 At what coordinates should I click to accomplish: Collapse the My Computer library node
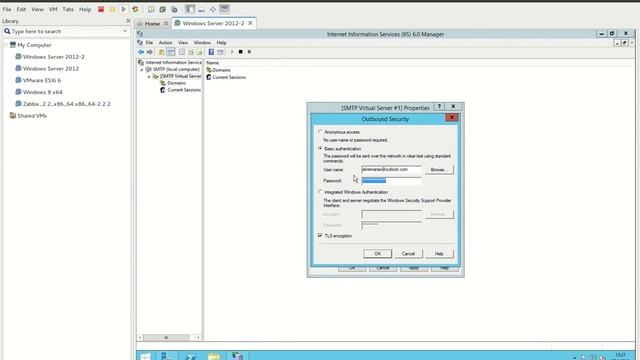pos(6,45)
